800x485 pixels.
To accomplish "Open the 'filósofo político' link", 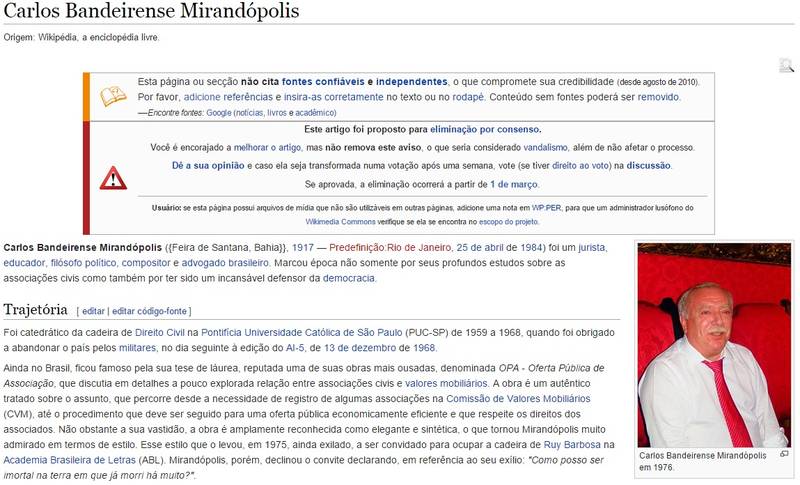I will click(x=83, y=263).
